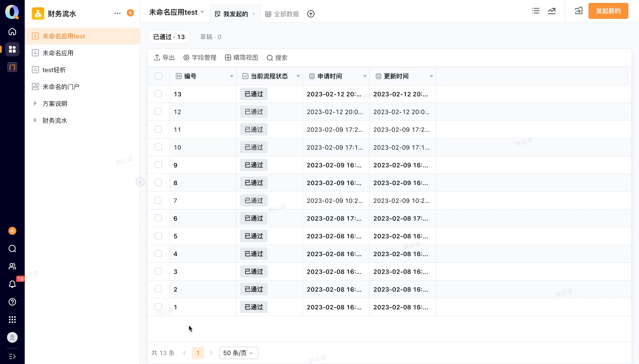Open the chart trend icon at top right

552,11
